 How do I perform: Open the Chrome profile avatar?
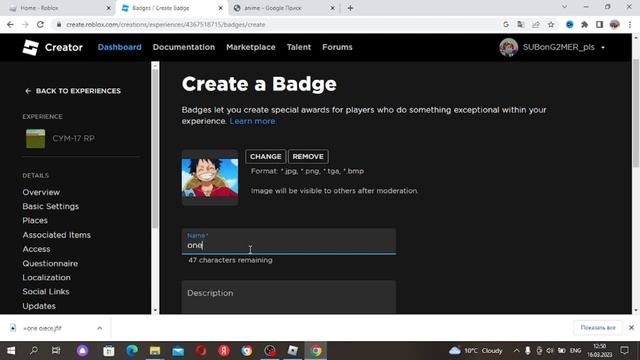(x=615, y=24)
